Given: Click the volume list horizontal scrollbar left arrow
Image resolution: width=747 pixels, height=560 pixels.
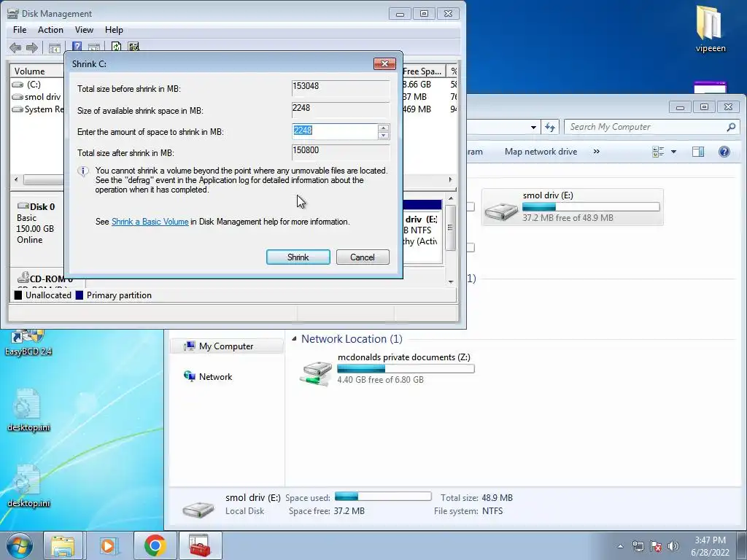Looking at the screenshot, I should pyautogui.click(x=17, y=179).
